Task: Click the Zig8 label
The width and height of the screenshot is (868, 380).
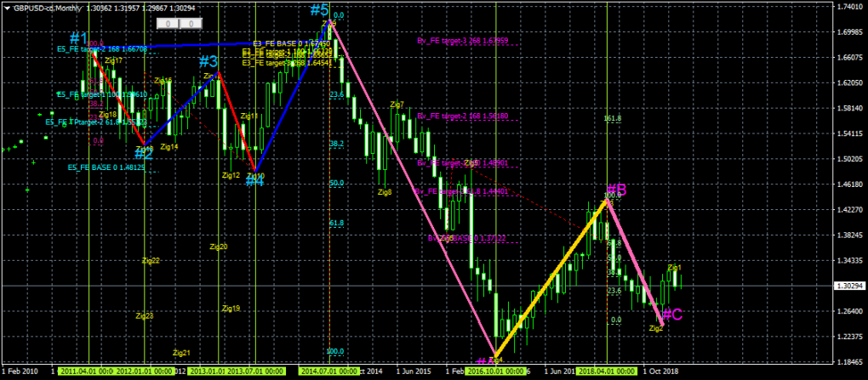Action: point(385,192)
